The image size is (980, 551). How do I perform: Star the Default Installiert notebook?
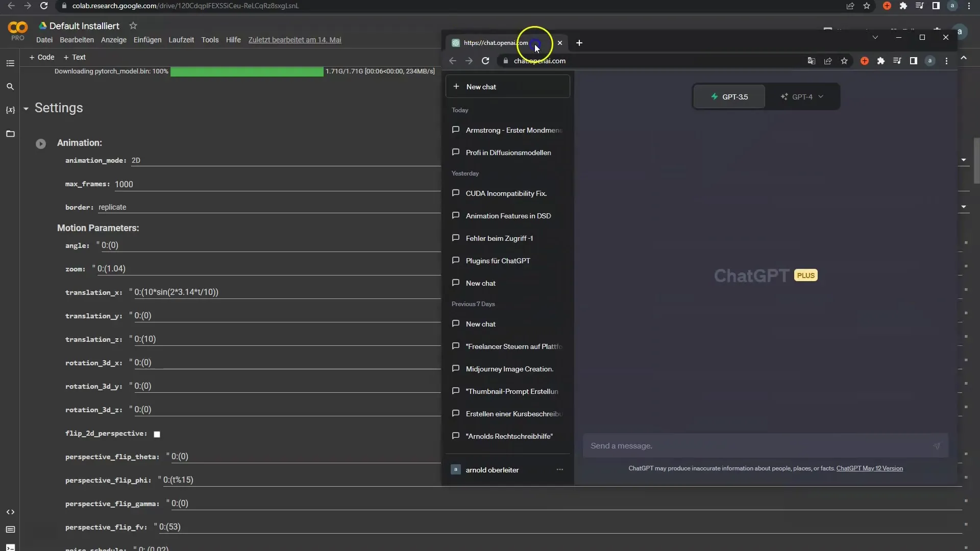133,26
